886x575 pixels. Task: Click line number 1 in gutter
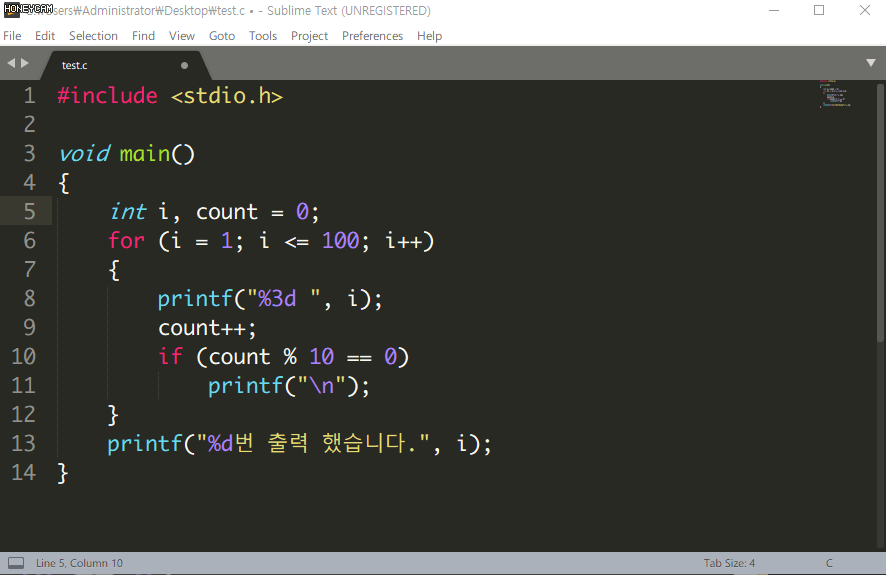coord(29,95)
